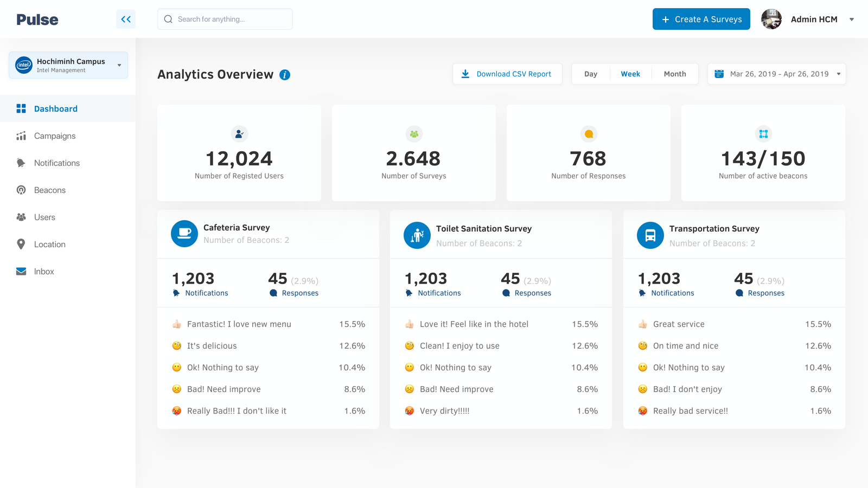Screen dimensions: 868x488
Task: Switch to Month view
Action: (675, 74)
